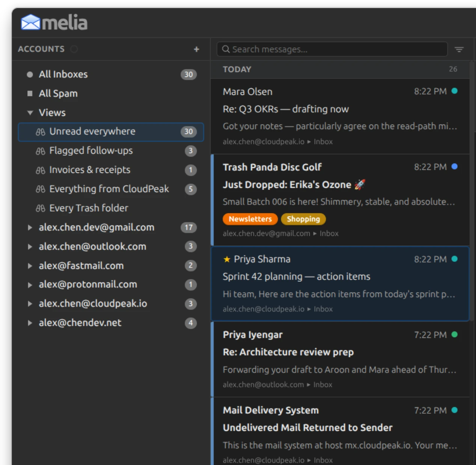Viewport: 476px width, 465px height.
Task: Open Sprint 42 planning action items subject
Action: coord(297,277)
